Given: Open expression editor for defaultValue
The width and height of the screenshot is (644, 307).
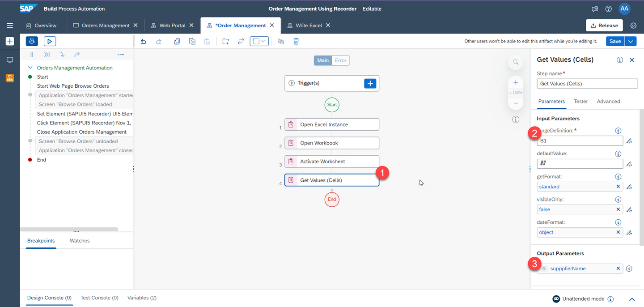Looking at the screenshot, I should click(x=629, y=164).
